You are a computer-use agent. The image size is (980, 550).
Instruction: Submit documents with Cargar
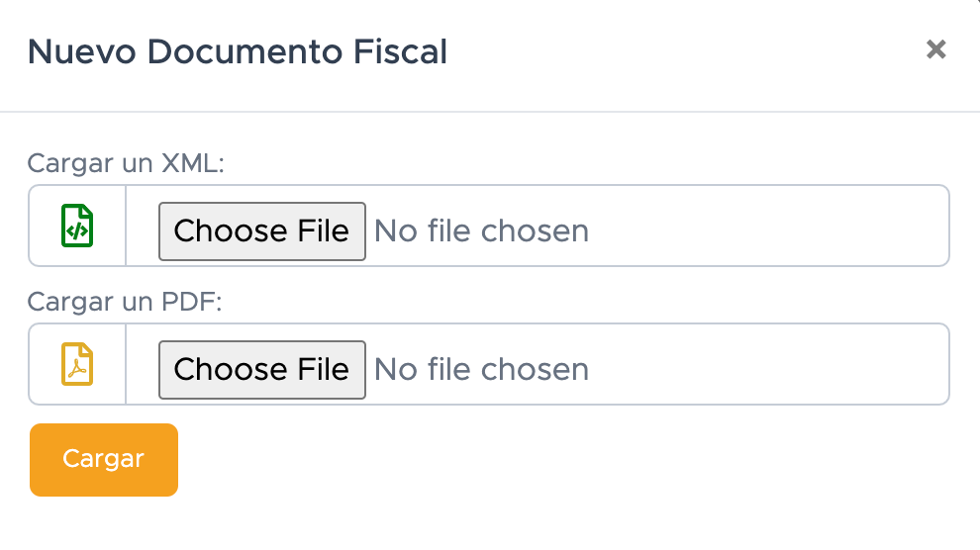pos(104,460)
